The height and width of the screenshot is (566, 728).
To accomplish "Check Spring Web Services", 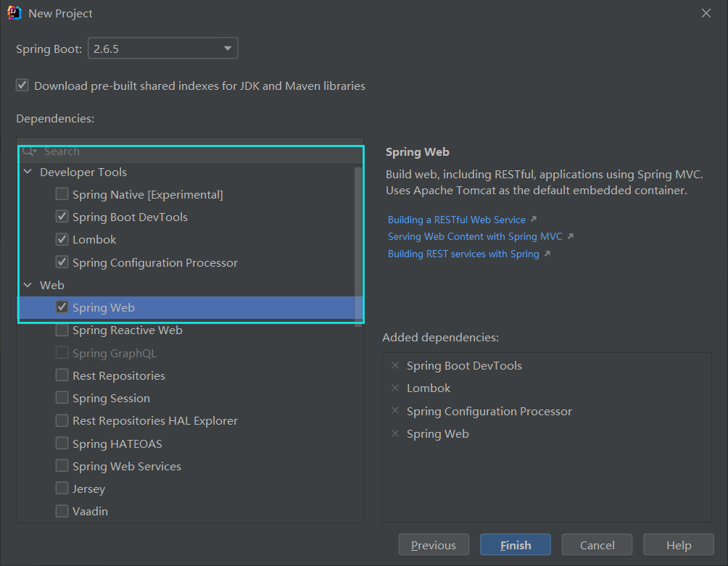I will [x=62, y=466].
